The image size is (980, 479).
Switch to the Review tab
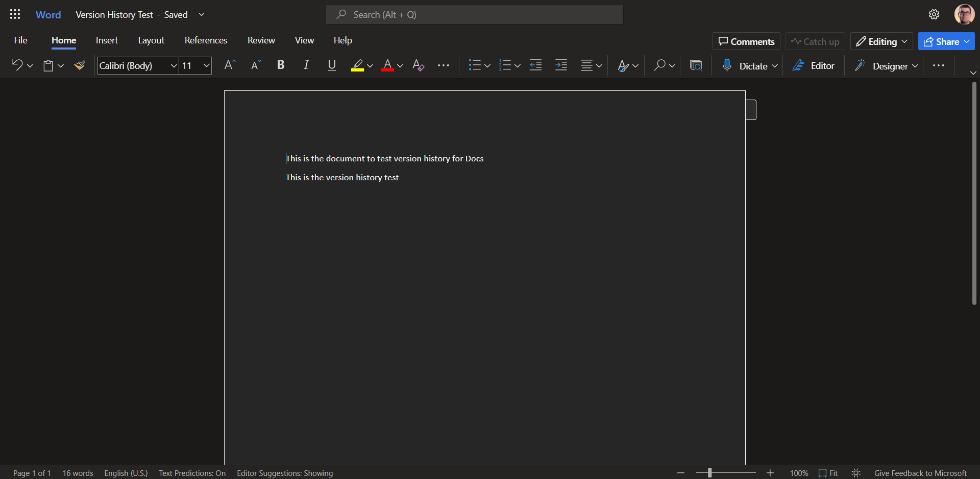(x=261, y=40)
